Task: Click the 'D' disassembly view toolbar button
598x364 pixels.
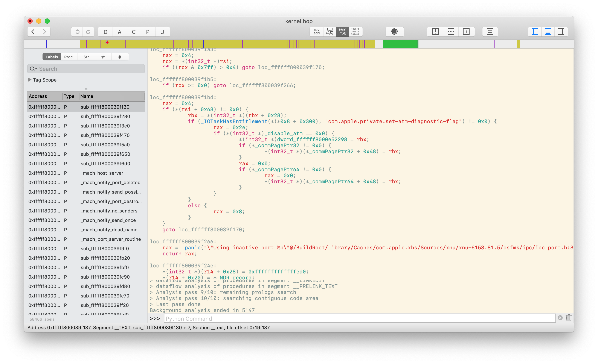Action: 105,32
